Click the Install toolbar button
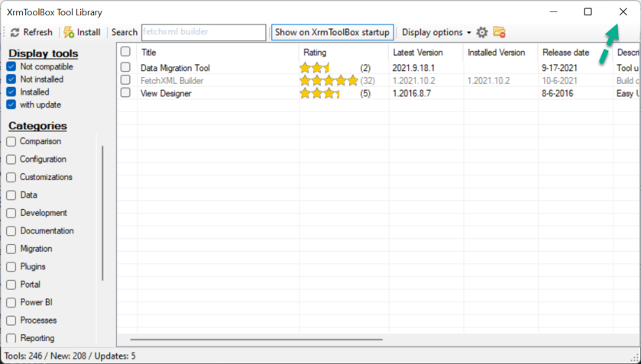The width and height of the screenshot is (641, 364). tap(83, 32)
